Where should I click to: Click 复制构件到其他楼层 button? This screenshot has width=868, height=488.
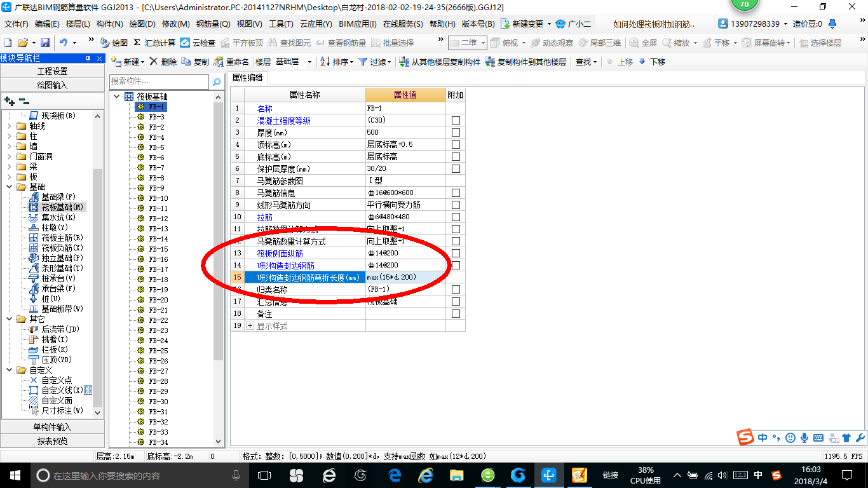(526, 62)
